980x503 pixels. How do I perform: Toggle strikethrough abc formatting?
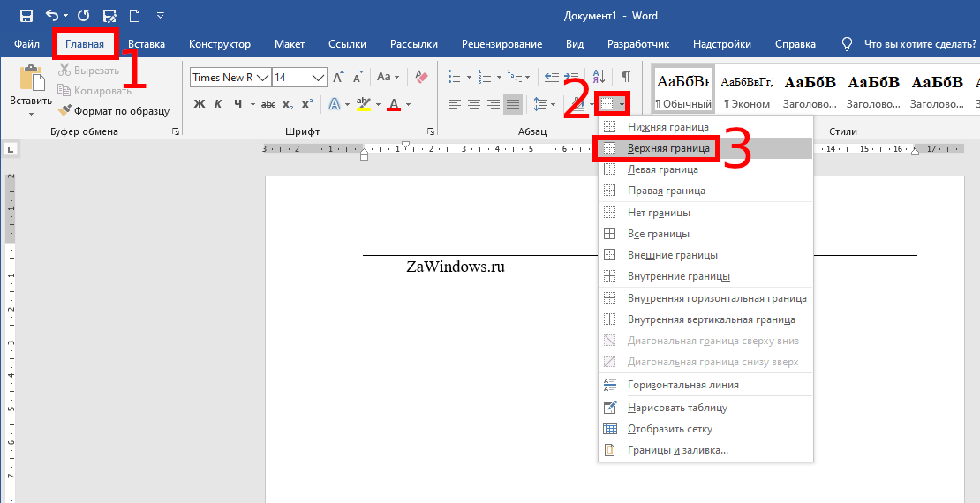(268, 104)
